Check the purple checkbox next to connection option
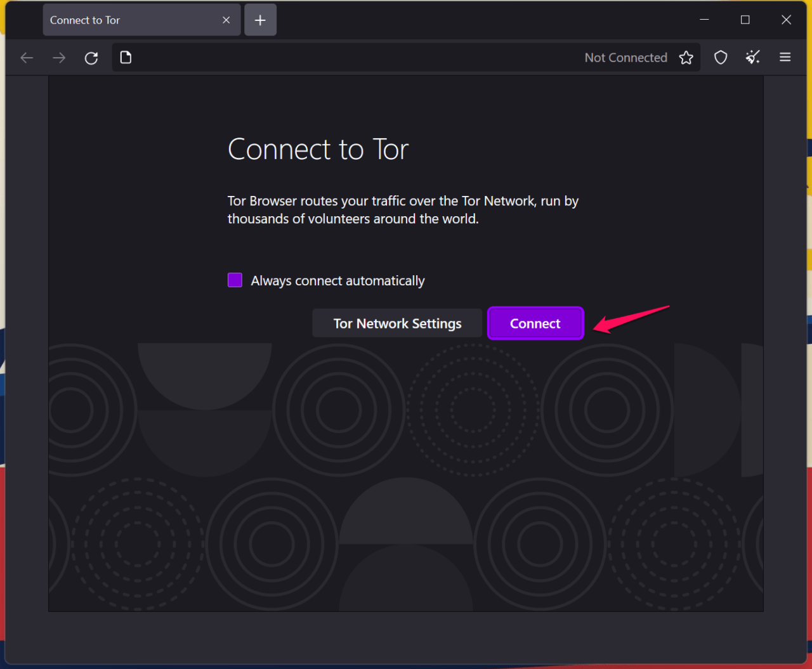This screenshot has height=669, width=812. (x=235, y=280)
